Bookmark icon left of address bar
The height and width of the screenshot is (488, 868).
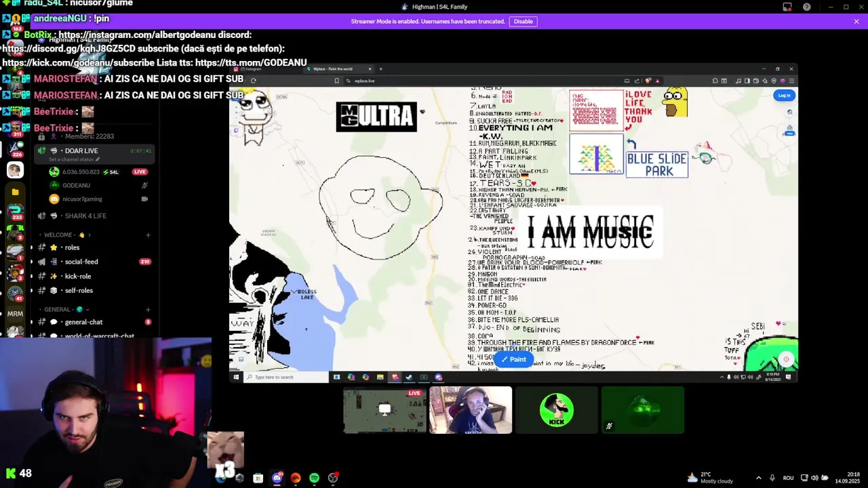pyautogui.click(x=336, y=81)
